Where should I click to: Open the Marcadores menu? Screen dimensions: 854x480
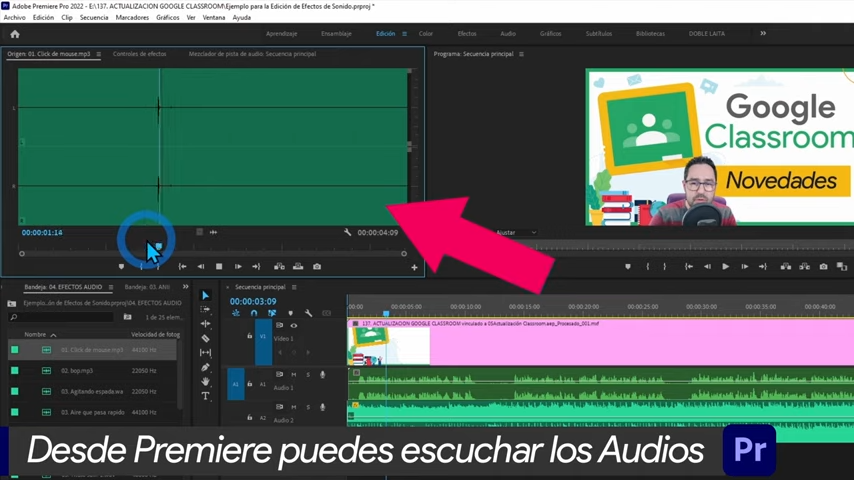[x=132, y=17]
